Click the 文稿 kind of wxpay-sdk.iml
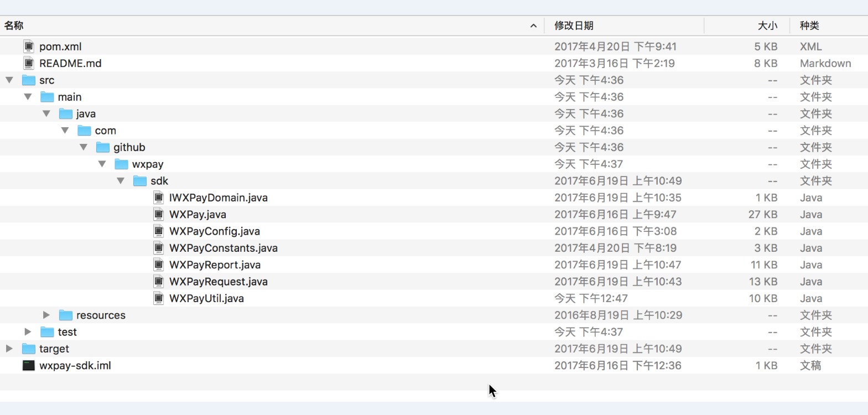This screenshot has width=868, height=415. click(810, 365)
